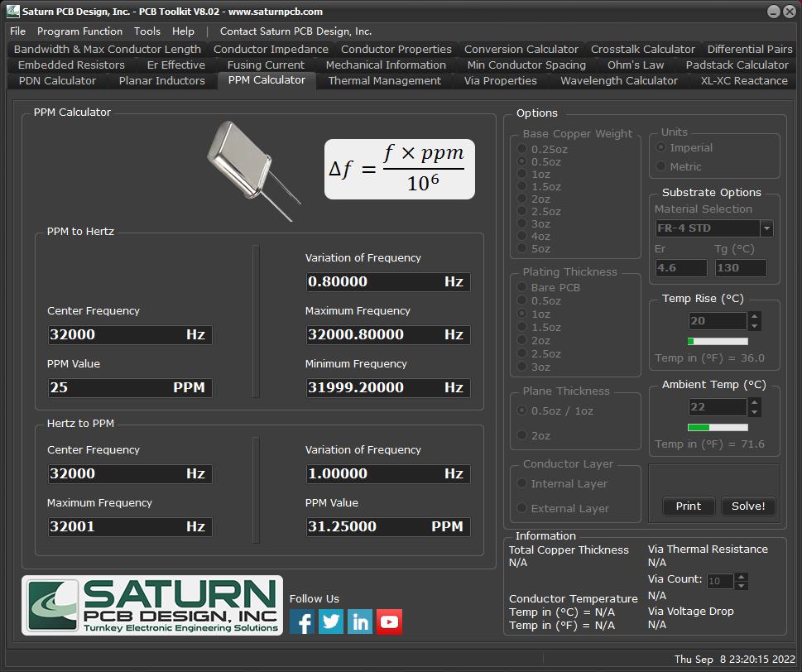Switch to Planar Inductors tab

[x=161, y=81]
